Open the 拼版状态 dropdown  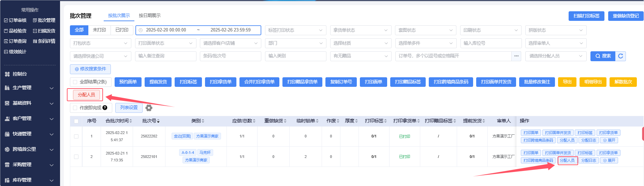click(x=556, y=30)
